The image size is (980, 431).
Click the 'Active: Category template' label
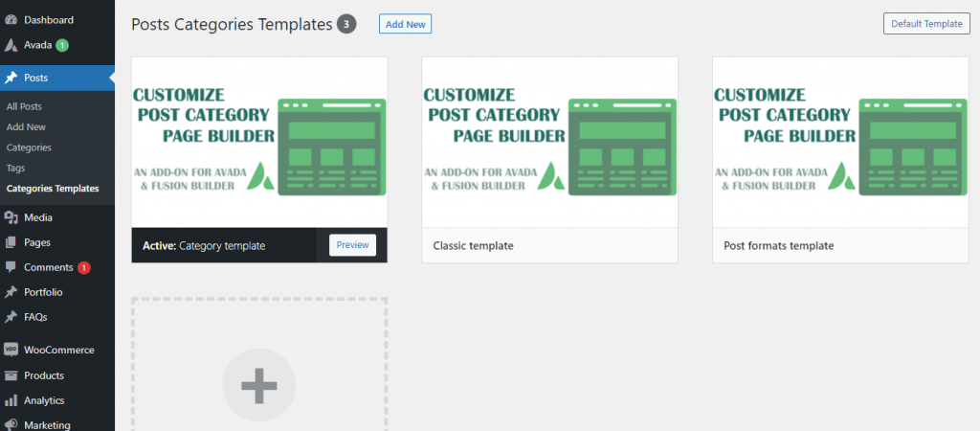204,246
